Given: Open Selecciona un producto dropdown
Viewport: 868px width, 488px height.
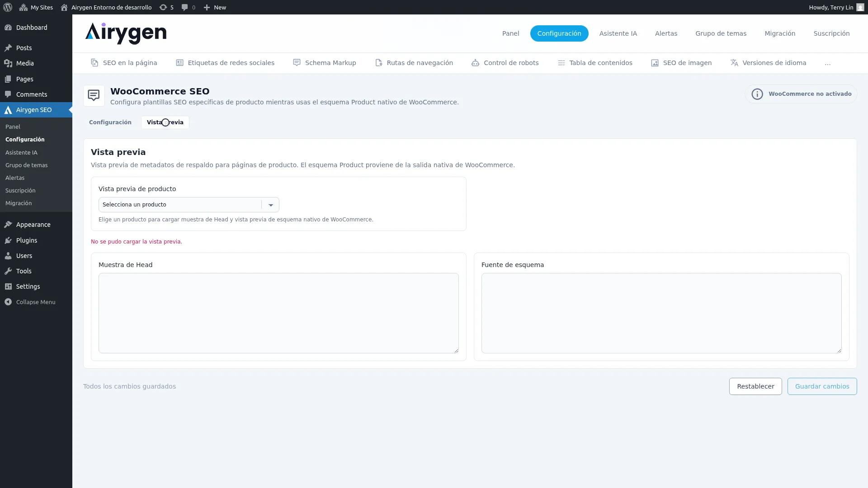Looking at the screenshot, I should pos(189,205).
